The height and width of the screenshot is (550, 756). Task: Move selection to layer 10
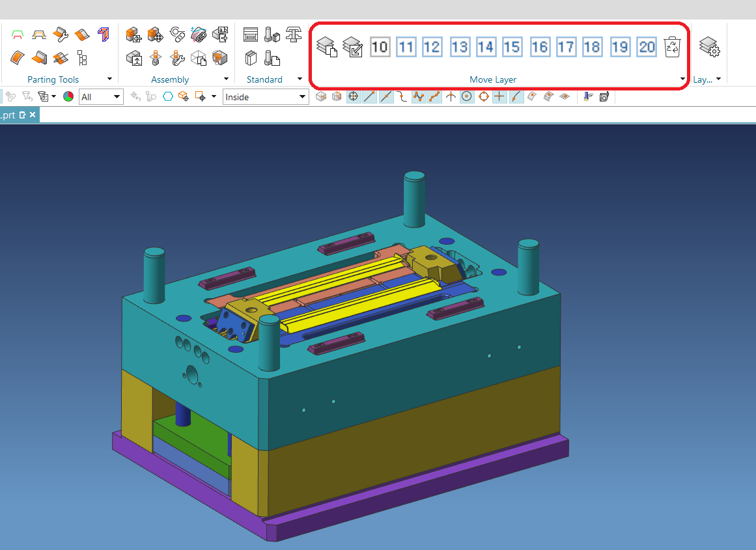pos(380,47)
